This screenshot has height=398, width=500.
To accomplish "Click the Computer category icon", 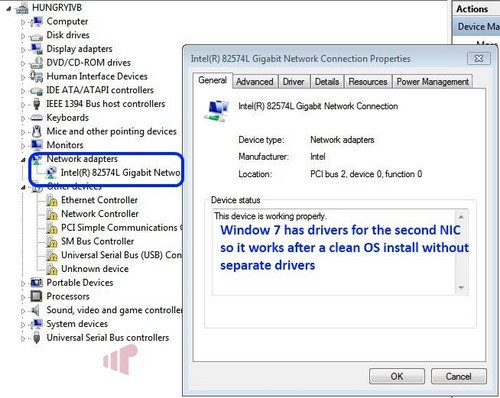I will (x=37, y=22).
